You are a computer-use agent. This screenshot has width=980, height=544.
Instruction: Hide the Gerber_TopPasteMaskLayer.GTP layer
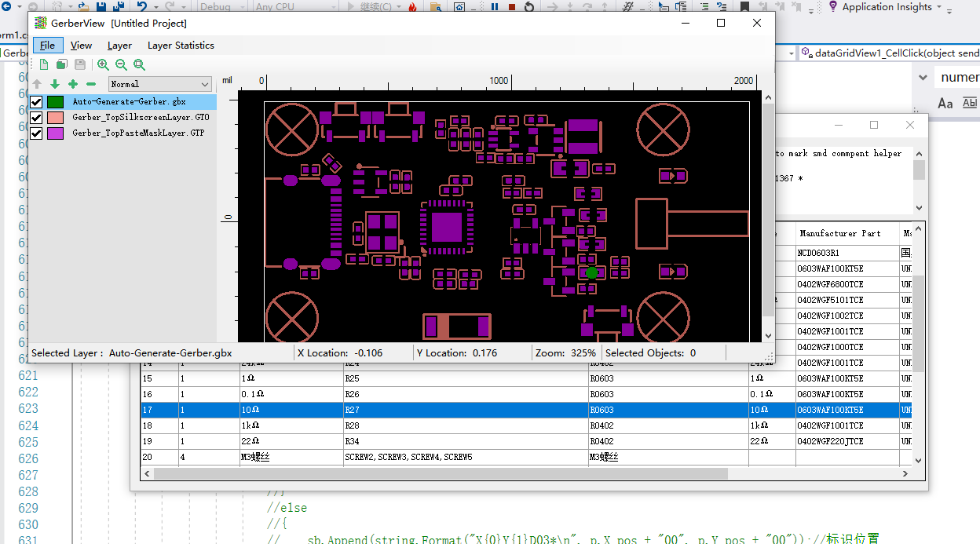click(x=36, y=133)
